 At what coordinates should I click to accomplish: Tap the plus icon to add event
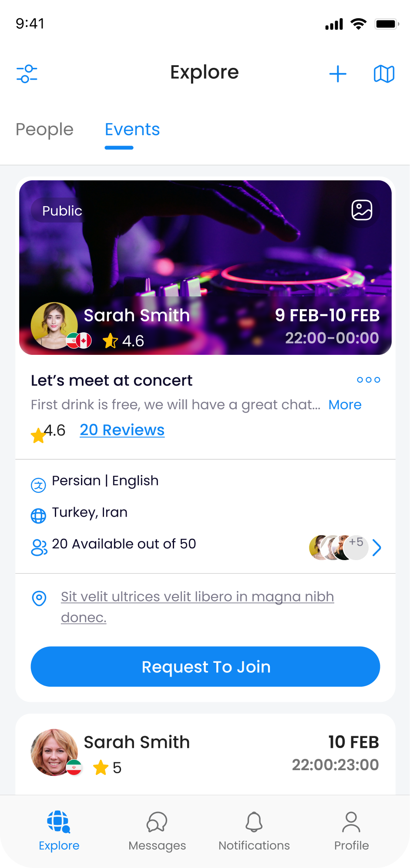click(x=338, y=74)
